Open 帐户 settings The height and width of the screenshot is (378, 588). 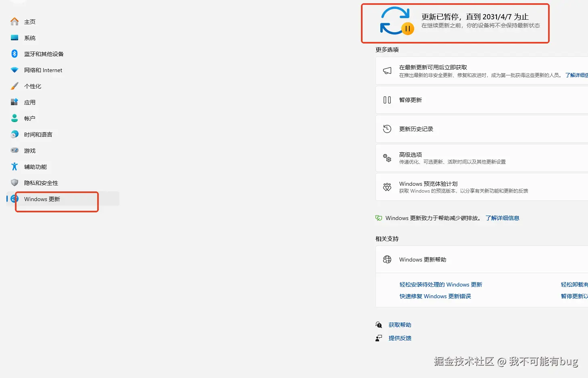point(30,118)
